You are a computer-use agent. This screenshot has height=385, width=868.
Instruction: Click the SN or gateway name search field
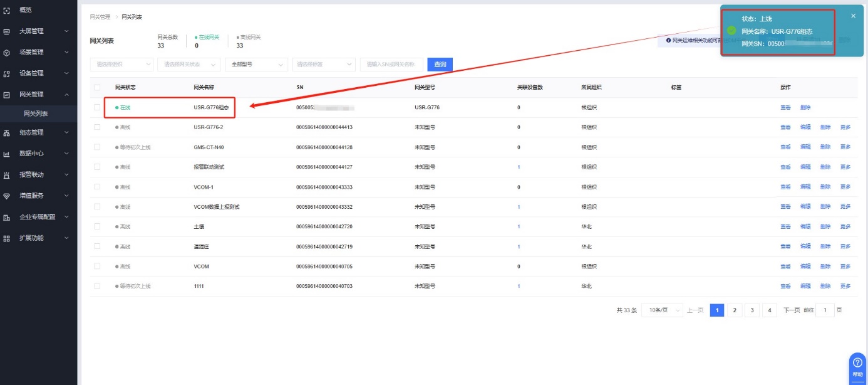(391, 64)
